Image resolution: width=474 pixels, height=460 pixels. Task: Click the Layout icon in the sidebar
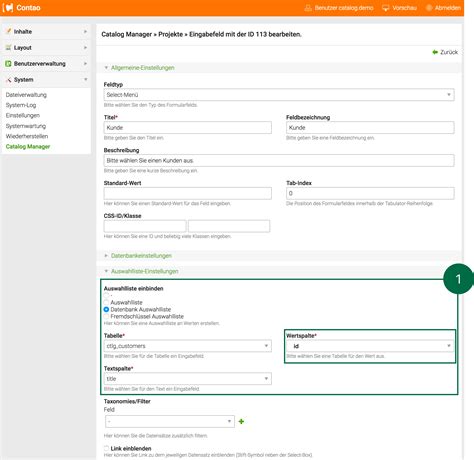tap(9, 48)
